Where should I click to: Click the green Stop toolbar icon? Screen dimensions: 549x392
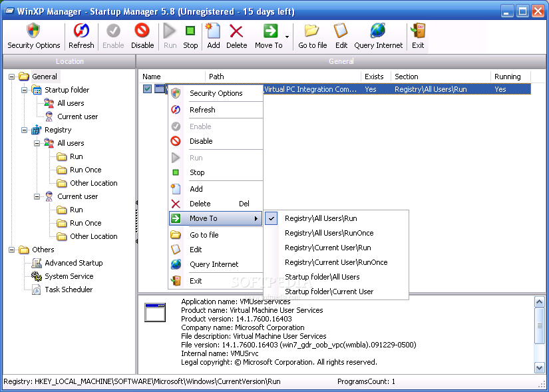[190, 31]
